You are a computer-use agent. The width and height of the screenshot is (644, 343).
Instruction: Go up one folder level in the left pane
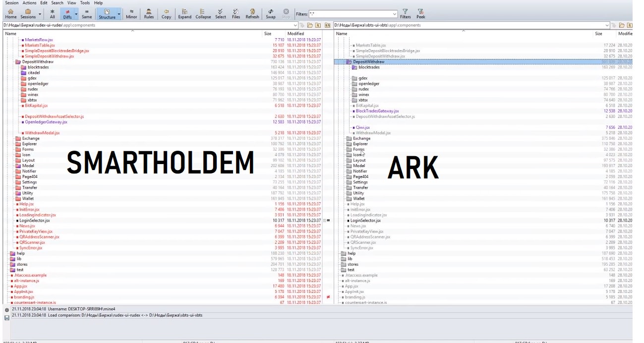click(318, 25)
